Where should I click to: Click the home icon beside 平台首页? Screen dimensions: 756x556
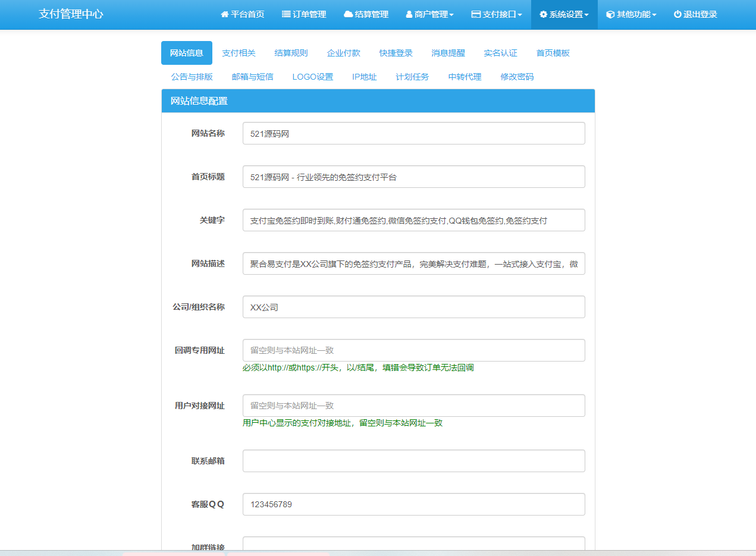pos(225,14)
